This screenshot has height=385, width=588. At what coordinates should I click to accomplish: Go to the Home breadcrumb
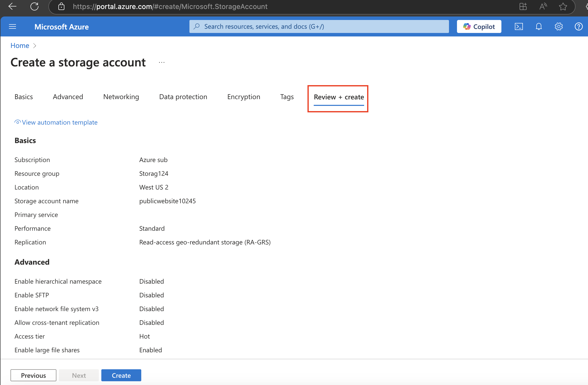(x=20, y=45)
